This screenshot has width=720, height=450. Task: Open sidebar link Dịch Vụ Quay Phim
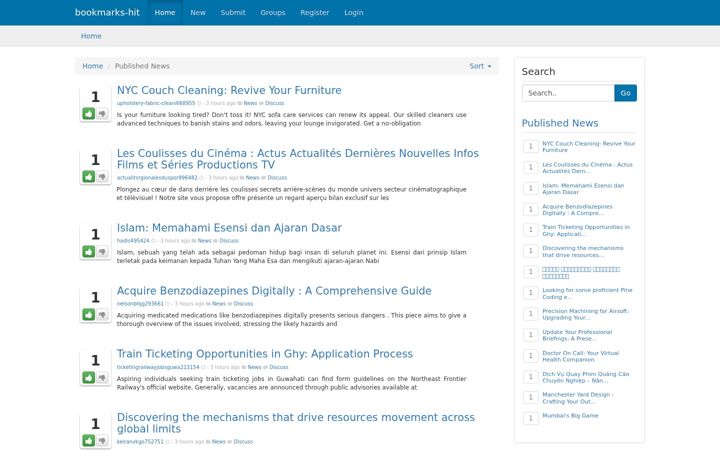click(586, 377)
